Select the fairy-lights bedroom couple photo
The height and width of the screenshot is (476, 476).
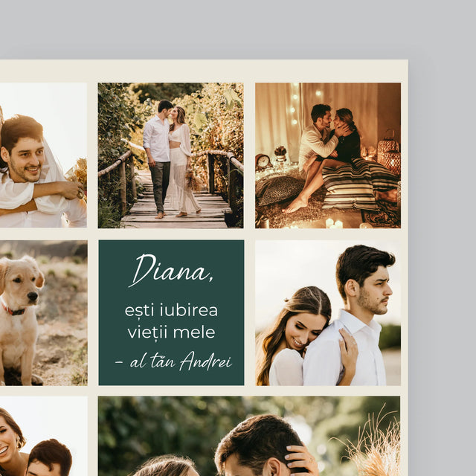click(327, 155)
